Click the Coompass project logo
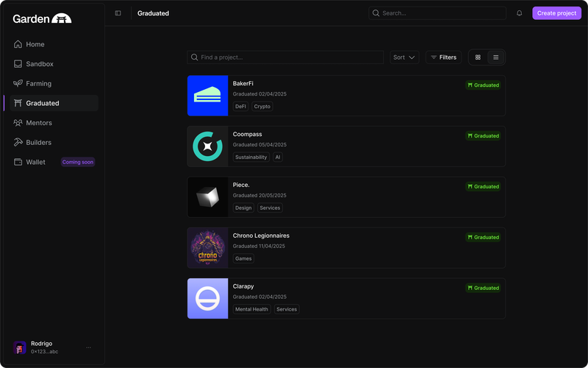This screenshot has height=368, width=588. click(207, 146)
